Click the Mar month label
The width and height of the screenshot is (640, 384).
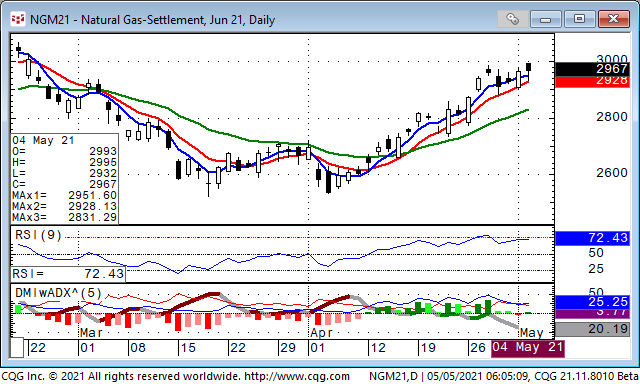[91, 333]
